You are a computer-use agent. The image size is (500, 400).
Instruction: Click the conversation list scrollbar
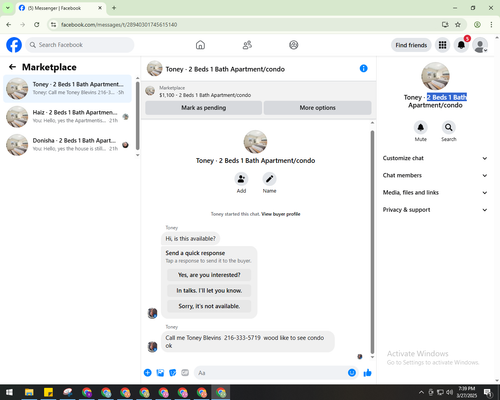(137, 116)
